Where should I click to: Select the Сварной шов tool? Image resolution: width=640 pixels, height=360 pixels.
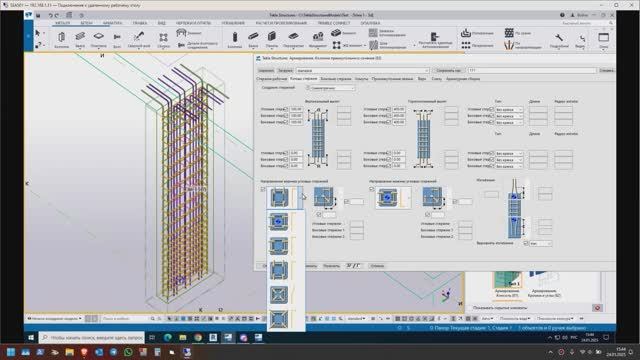pyautogui.click(x=139, y=40)
